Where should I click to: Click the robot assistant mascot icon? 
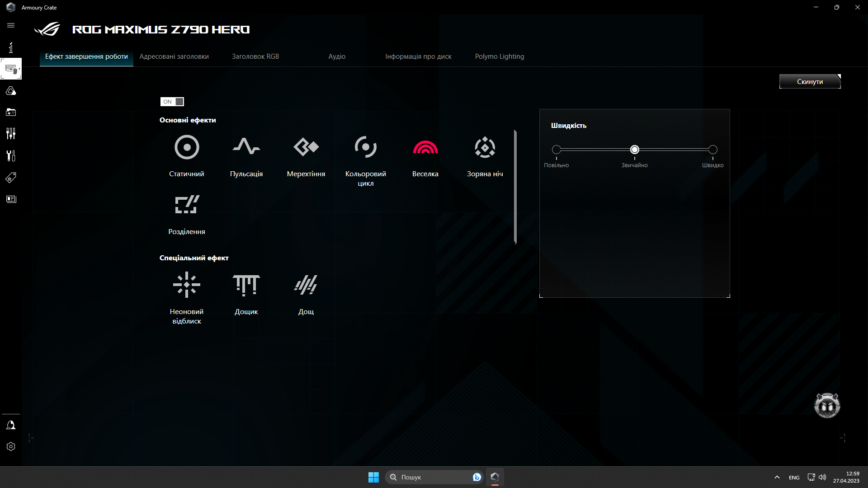pyautogui.click(x=827, y=405)
